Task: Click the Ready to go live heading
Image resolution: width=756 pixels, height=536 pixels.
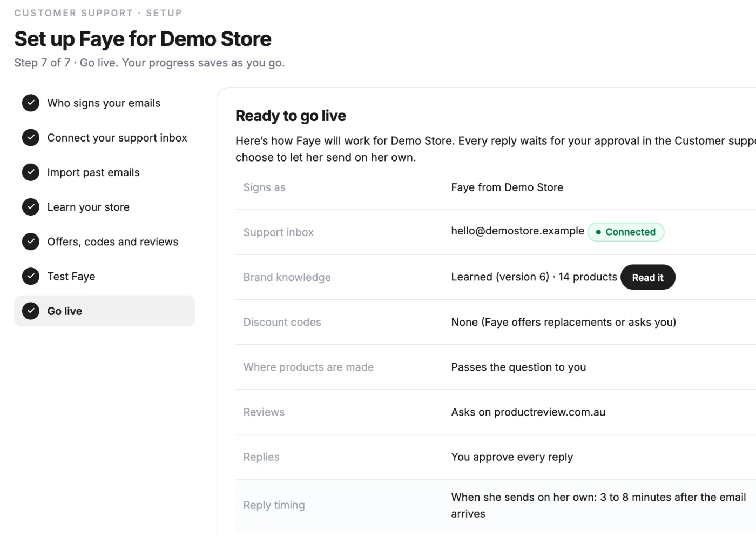Action: point(291,116)
